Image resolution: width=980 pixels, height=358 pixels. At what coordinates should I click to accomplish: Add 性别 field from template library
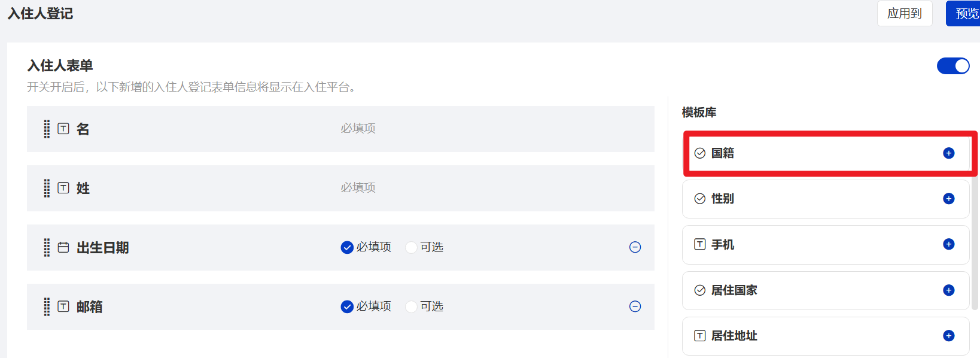(x=948, y=199)
